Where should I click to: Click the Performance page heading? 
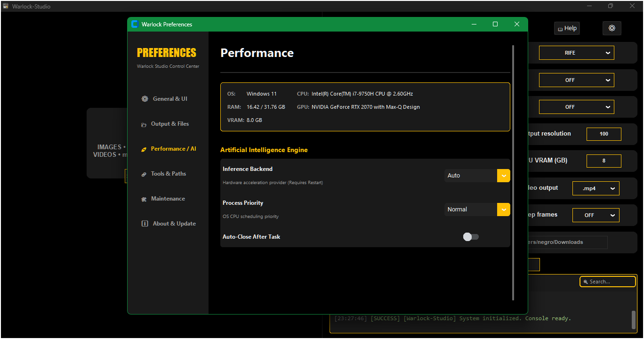(x=257, y=53)
